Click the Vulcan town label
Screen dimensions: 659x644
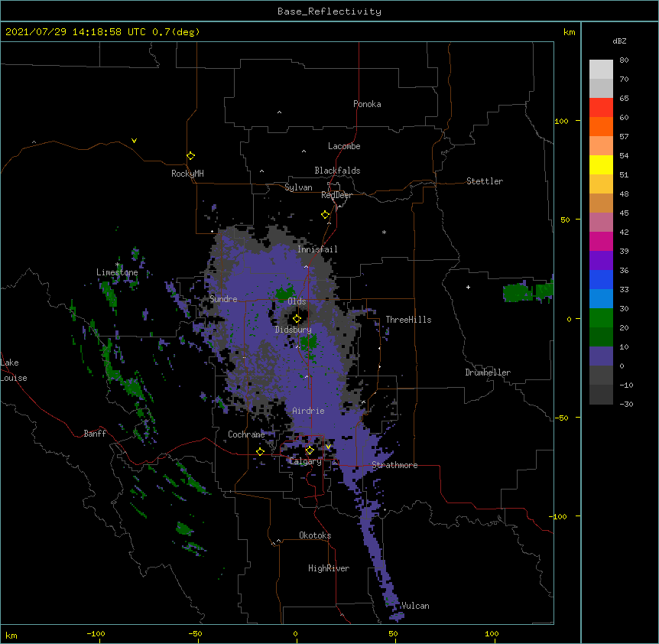415,606
